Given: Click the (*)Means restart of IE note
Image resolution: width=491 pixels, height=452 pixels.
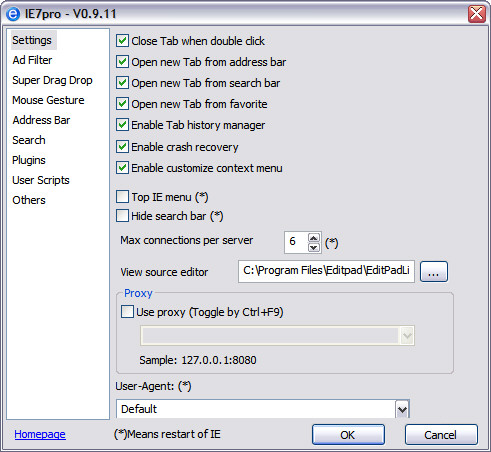Looking at the screenshot, I should (x=167, y=434).
